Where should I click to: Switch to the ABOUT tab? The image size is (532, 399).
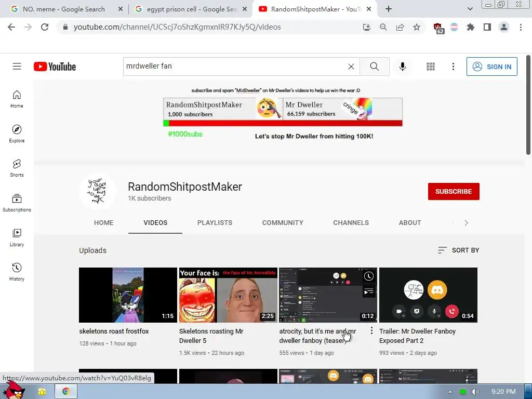click(410, 223)
